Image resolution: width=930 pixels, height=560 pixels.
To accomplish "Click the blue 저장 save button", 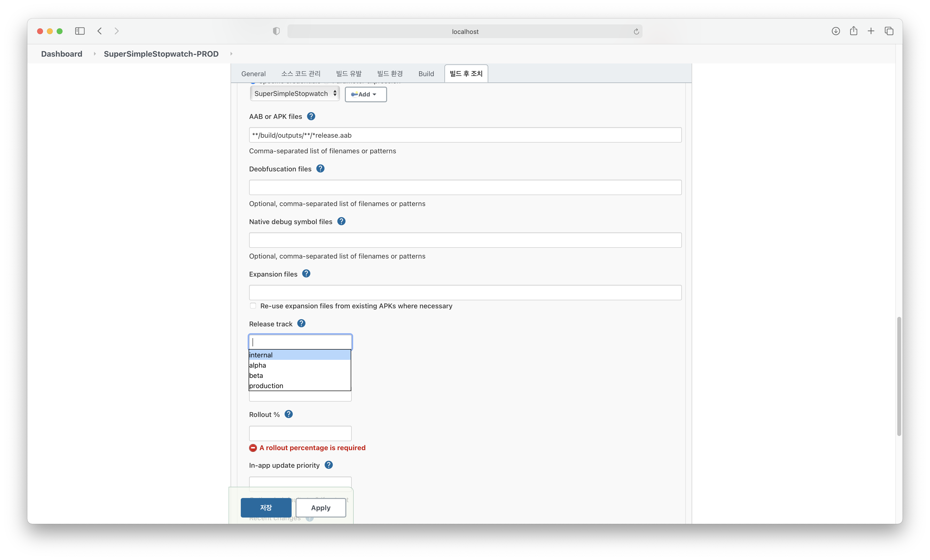I will [266, 508].
